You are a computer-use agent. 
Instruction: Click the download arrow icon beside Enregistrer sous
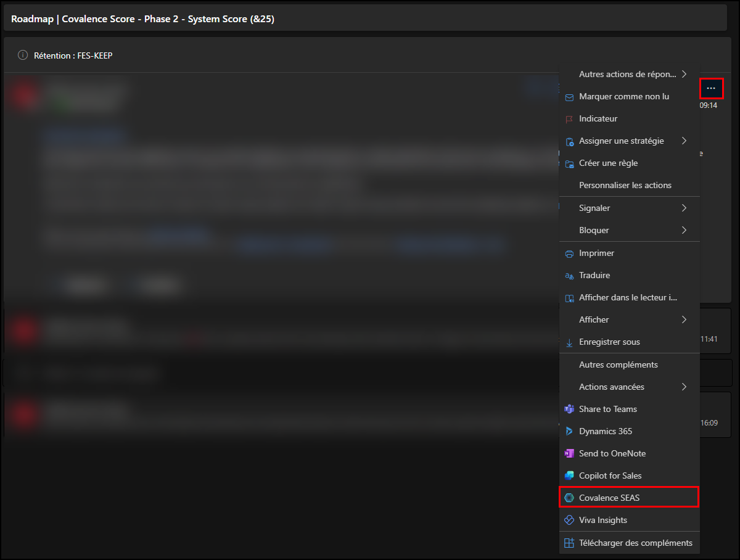[569, 342]
